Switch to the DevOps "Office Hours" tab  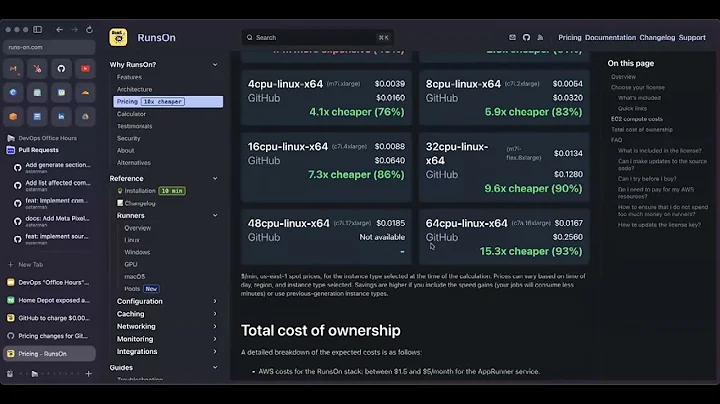pyautogui.click(x=50, y=282)
